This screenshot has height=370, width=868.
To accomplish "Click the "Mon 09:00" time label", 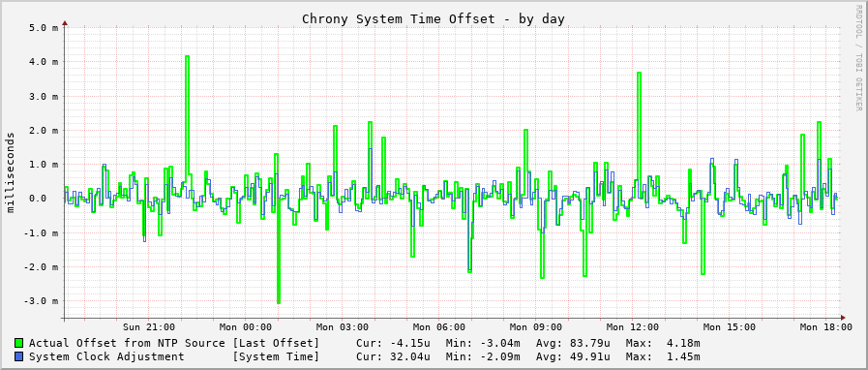I will point(536,327).
